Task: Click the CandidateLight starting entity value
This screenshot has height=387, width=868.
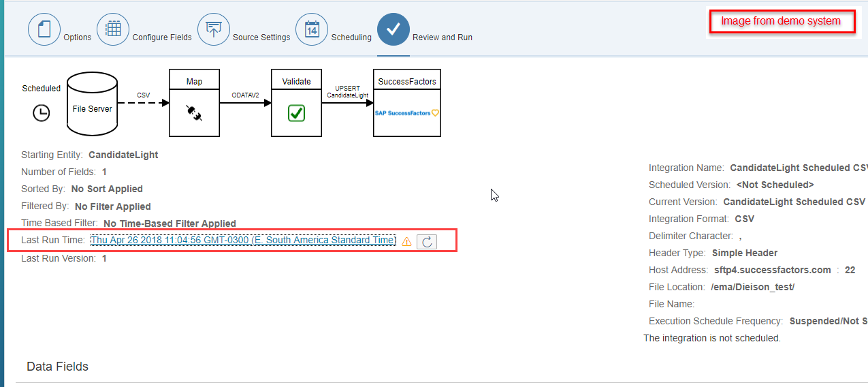Action: click(x=123, y=155)
